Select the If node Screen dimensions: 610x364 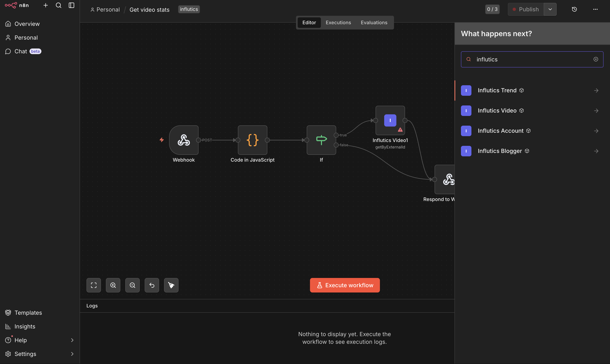click(x=321, y=140)
